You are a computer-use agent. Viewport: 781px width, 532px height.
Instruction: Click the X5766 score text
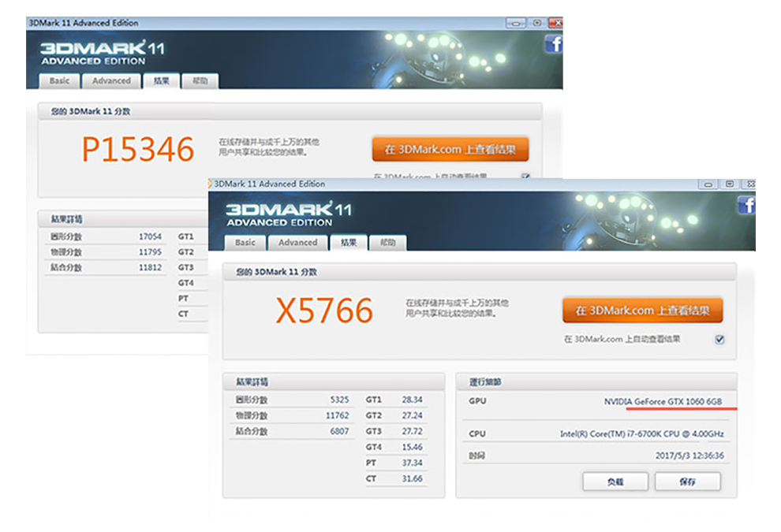323,311
